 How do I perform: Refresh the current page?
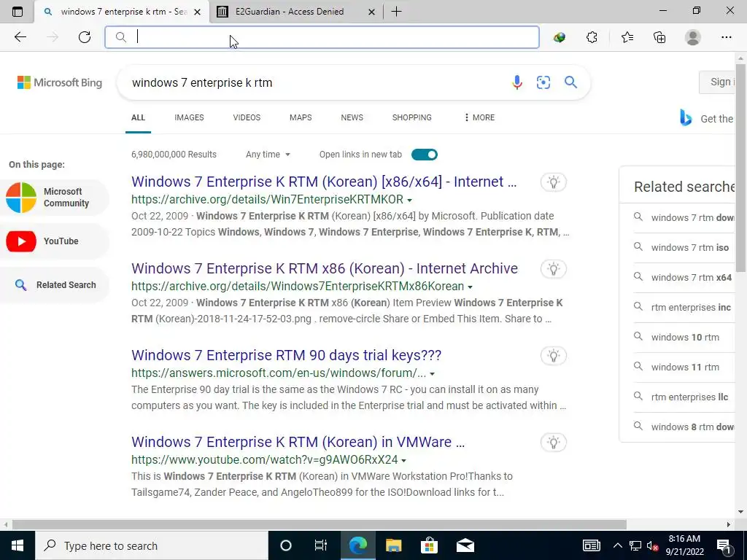click(x=85, y=37)
